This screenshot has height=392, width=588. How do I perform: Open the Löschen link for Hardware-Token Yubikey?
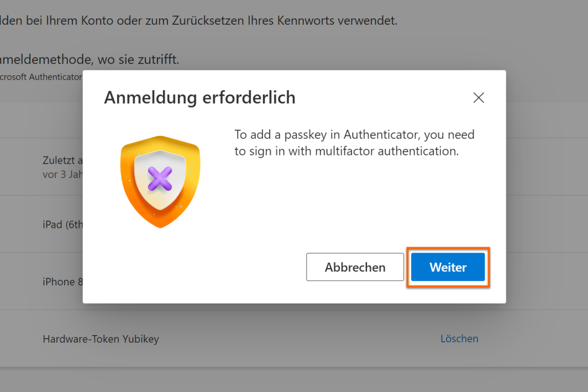(x=459, y=339)
